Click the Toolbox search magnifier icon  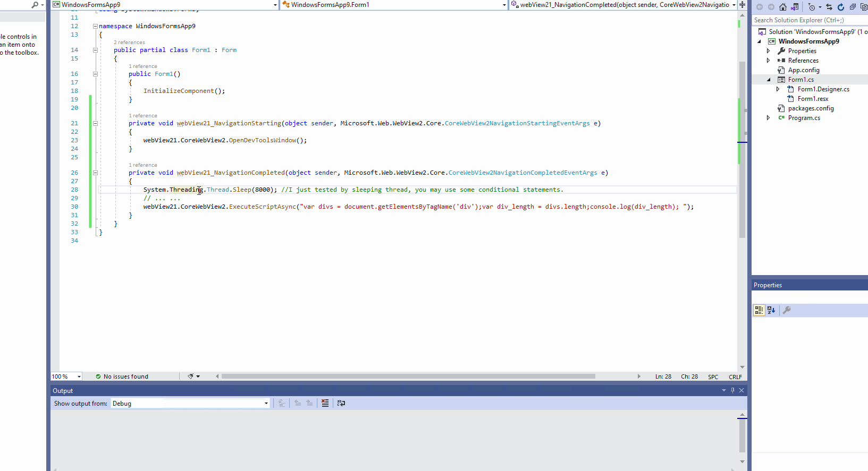click(x=35, y=5)
